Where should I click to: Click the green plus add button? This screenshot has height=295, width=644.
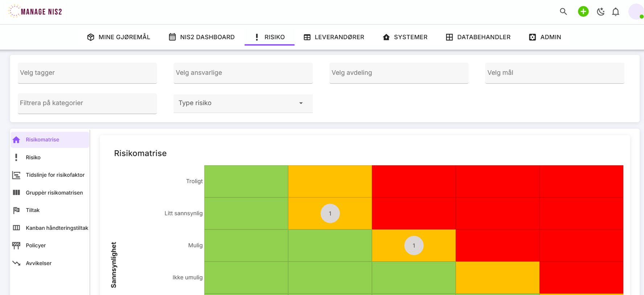tap(583, 12)
